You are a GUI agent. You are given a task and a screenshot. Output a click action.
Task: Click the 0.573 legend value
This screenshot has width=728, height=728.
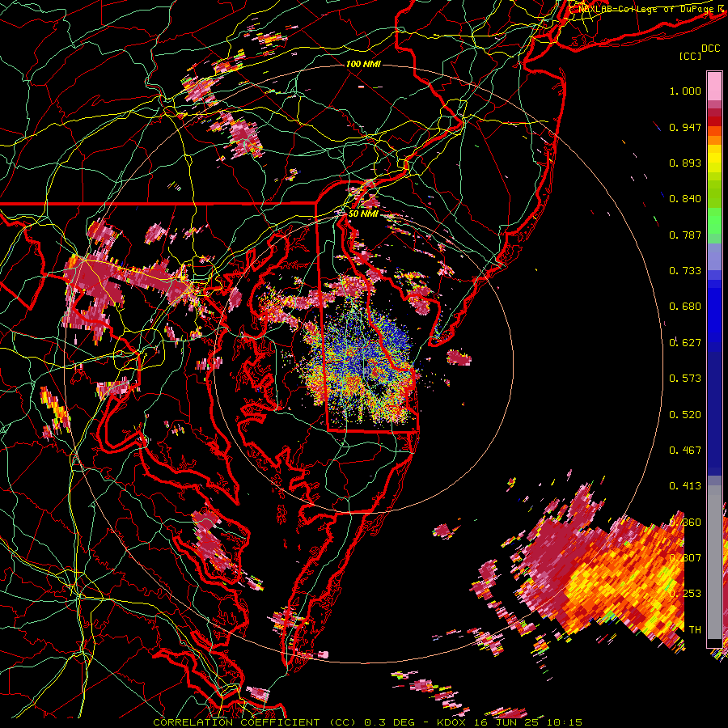coord(685,379)
